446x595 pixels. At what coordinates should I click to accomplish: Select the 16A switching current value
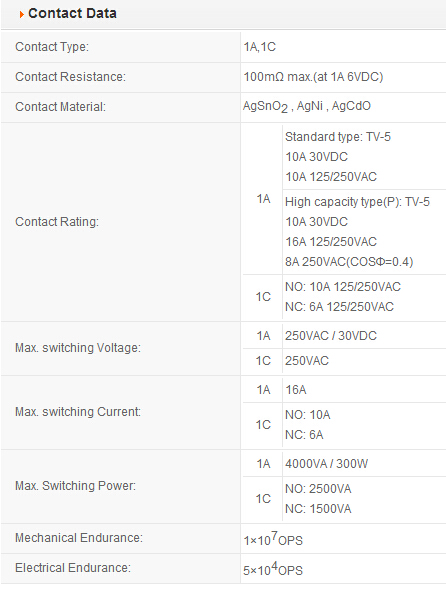tap(296, 390)
